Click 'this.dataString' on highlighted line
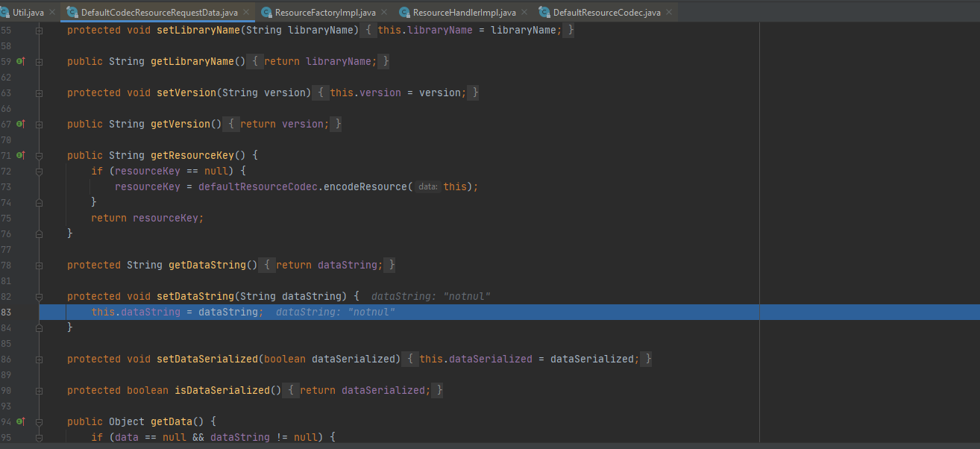Viewport: 980px width, 449px height. coord(136,312)
